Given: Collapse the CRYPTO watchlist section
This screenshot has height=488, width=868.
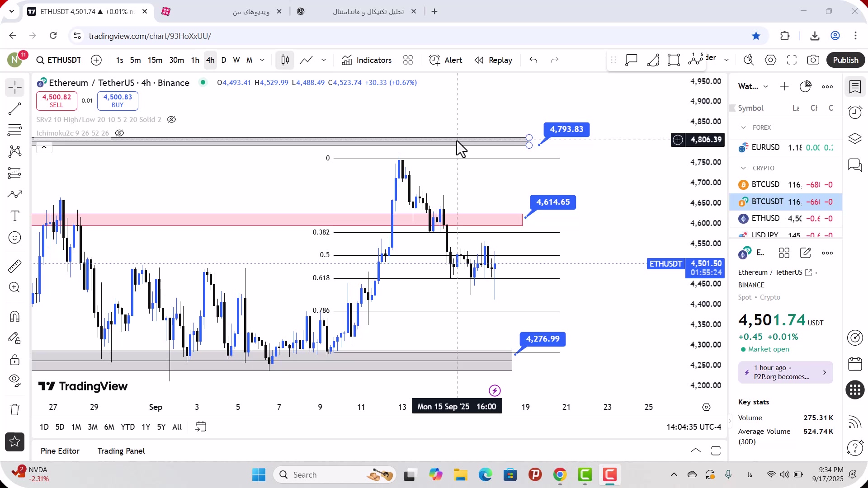Looking at the screenshot, I should (743, 168).
